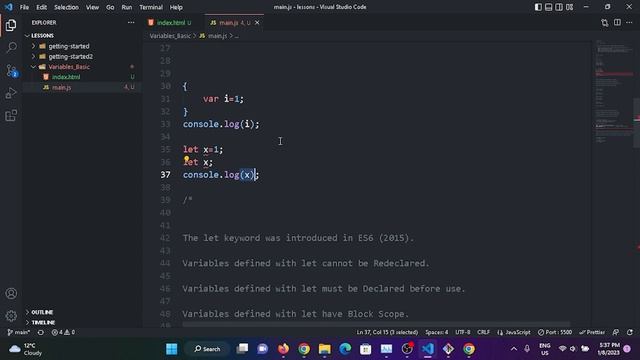Show hidden system tray icons chevron
Image resolution: width=640 pixels, height=360 pixels.
tap(514, 349)
